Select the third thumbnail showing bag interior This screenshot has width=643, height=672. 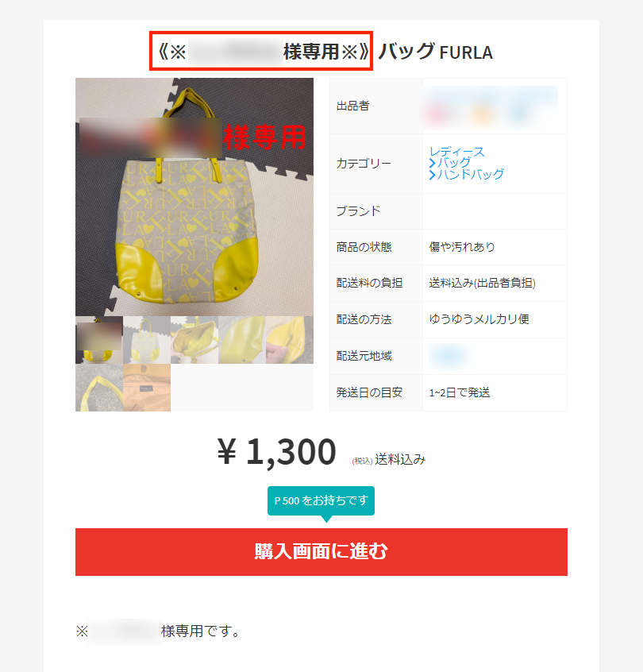(x=194, y=340)
